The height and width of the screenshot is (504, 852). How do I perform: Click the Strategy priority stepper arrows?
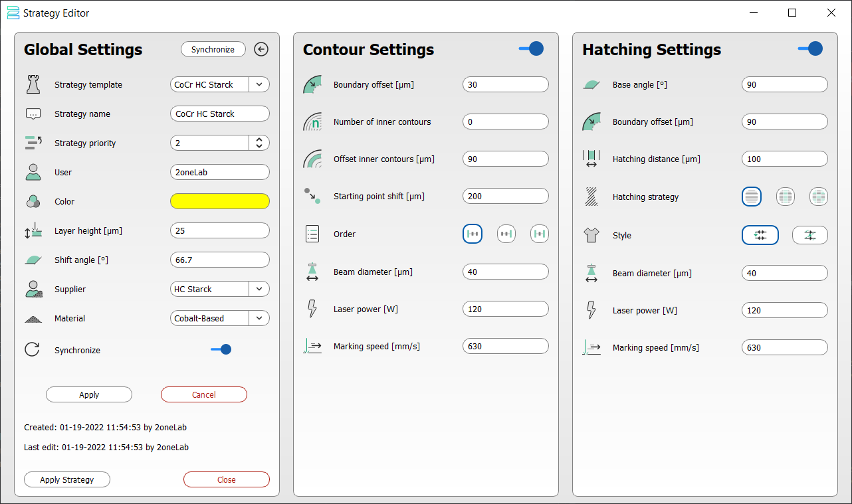point(259,143)
